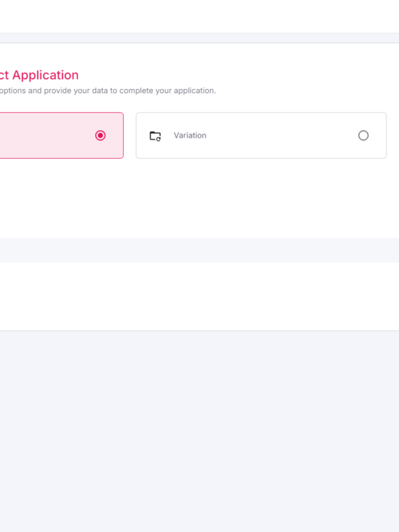
Task: Click the filled dot of the checked radio
Action: coord(100,136)
